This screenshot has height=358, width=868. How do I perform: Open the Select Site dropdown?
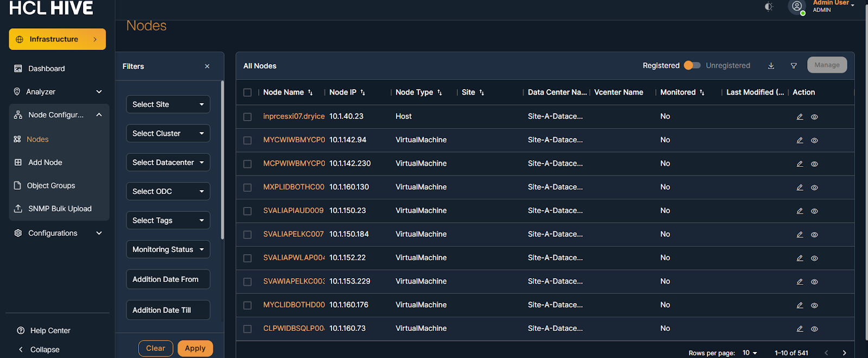[168, 104]
